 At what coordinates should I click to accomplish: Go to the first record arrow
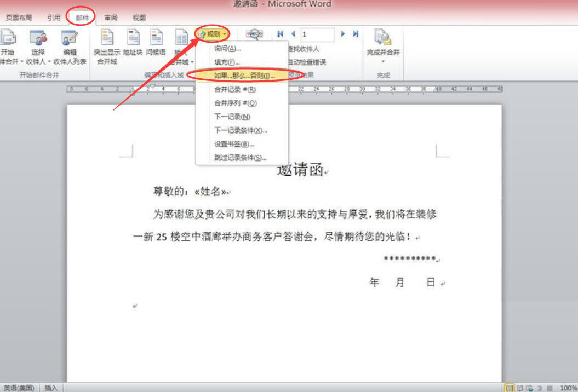coord(280,34)
